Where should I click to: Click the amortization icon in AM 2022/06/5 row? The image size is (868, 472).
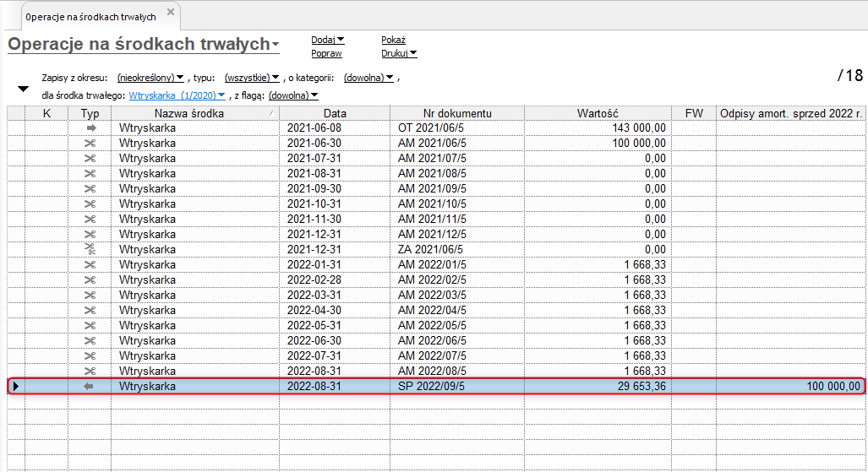(x=90, y=341)
